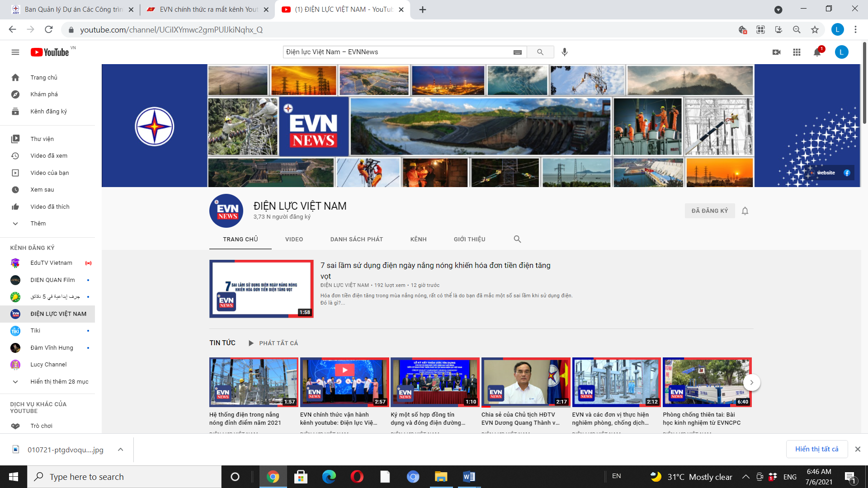Open featured video title 7 sai lầm sử dụng điện

435,271
